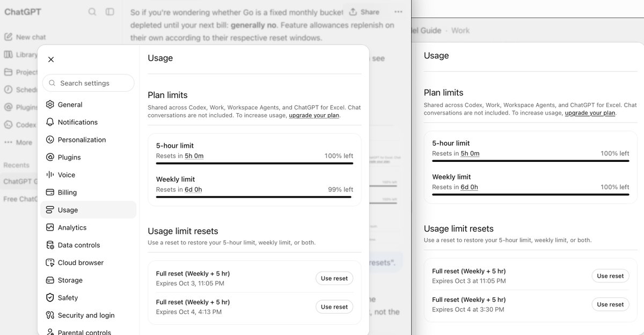Click the sidebar search magnifier icon

click(92, 12)
